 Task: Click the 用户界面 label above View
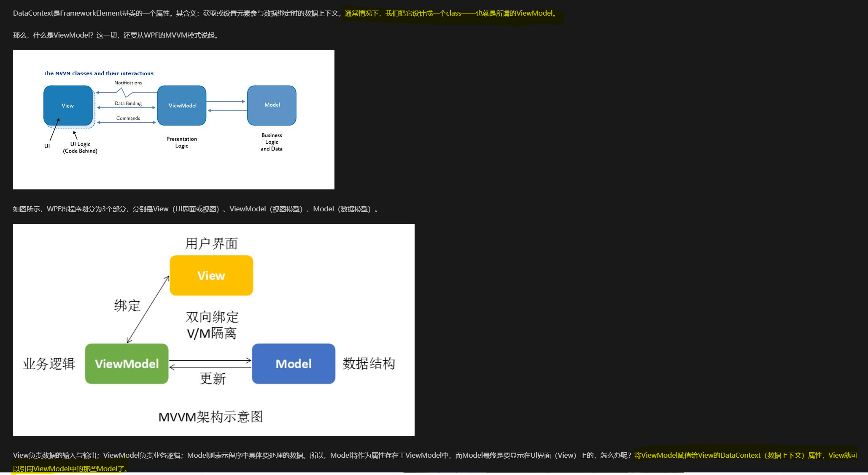(x=211, y=243)
